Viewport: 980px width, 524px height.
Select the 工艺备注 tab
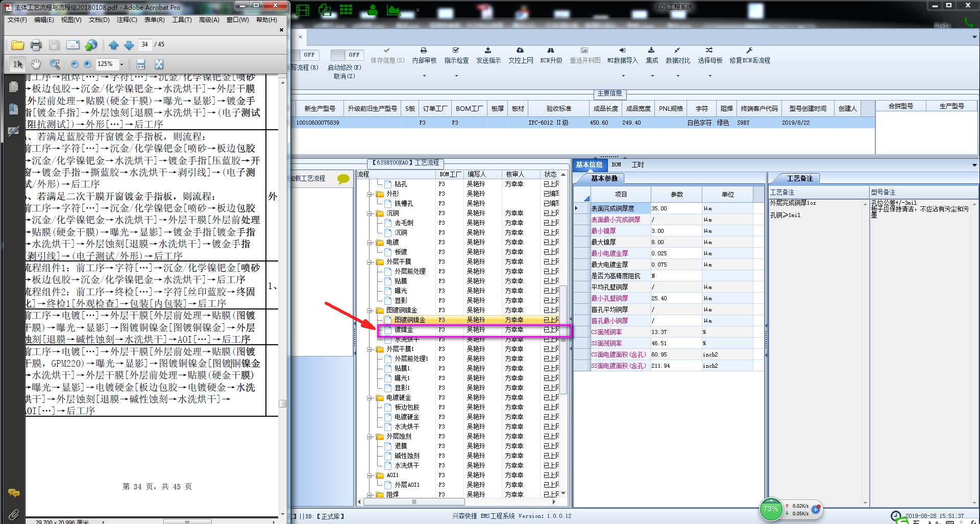[799, 179]
